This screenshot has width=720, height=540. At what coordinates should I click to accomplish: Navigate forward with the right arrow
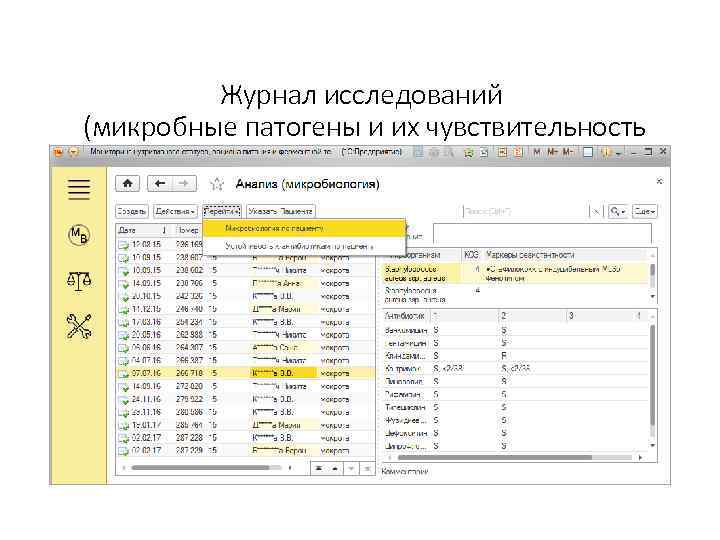point(184,184)
